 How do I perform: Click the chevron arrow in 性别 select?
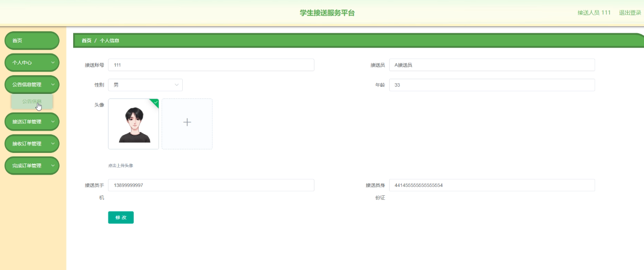pos(177,85)
